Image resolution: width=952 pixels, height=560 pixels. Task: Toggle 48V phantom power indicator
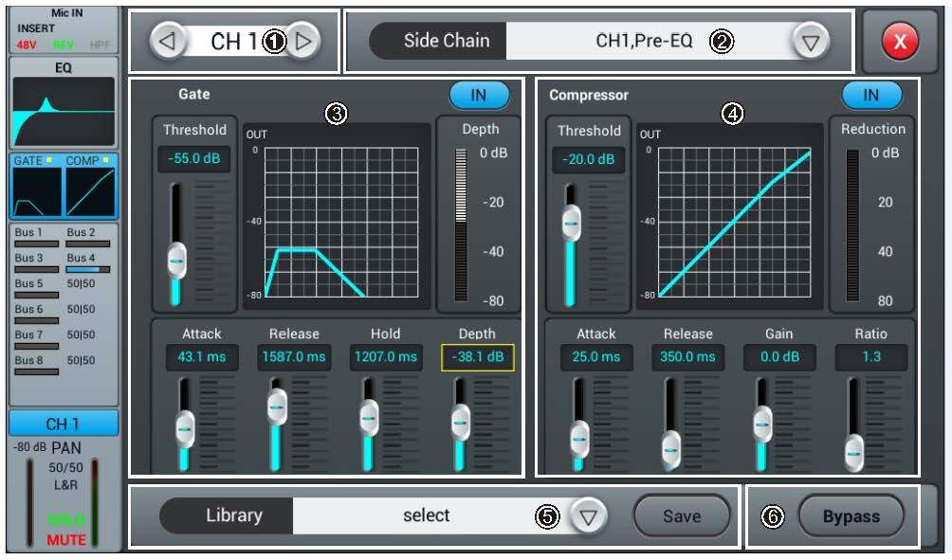coord(27,45)
